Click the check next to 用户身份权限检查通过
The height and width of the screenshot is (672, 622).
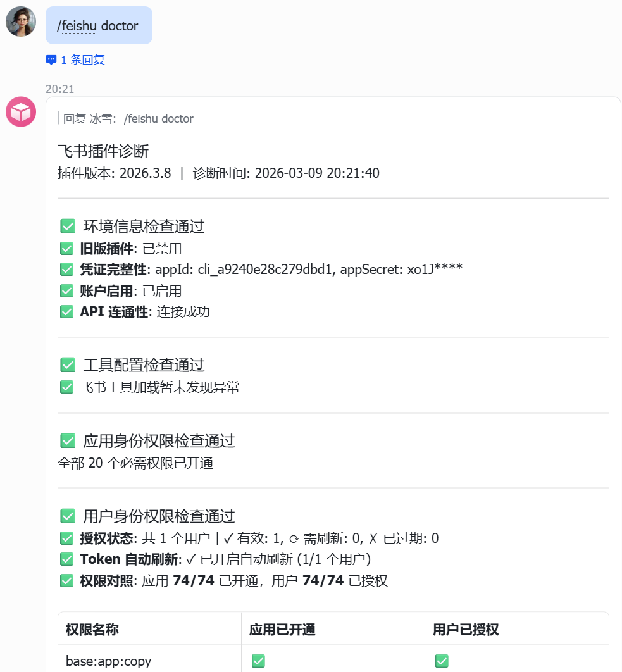coord(68,516)
